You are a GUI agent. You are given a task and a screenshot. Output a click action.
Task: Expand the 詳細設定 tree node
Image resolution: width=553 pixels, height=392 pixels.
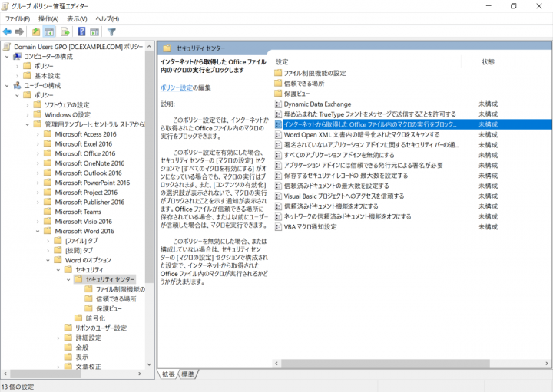58,338
